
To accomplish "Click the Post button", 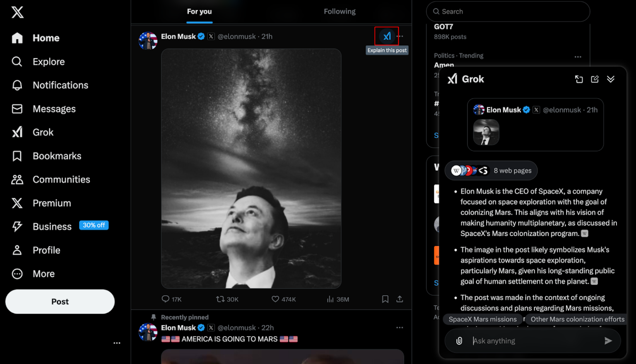I will point(60,301).
